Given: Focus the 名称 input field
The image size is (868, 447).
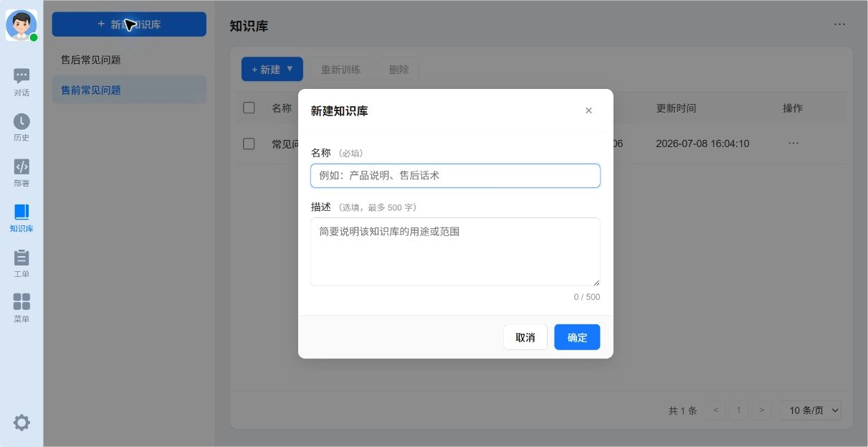Looking at the screenshot, I should point(455,176).
